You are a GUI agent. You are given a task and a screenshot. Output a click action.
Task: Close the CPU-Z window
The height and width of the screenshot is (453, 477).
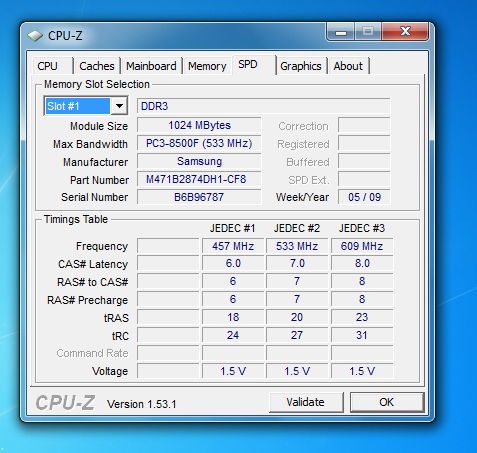405,32
